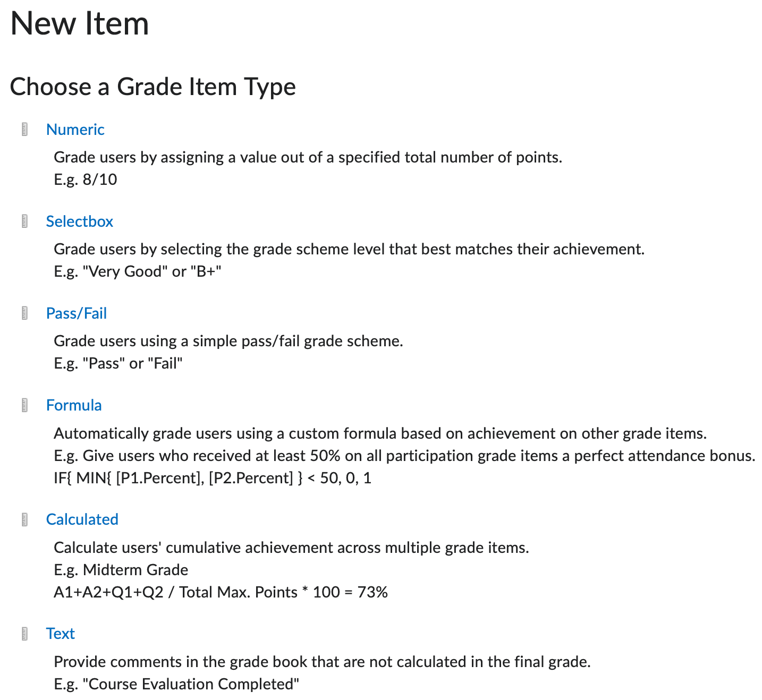Click the grade icon beside Calculated
This screenshot has height=700, width=762.
25,519
